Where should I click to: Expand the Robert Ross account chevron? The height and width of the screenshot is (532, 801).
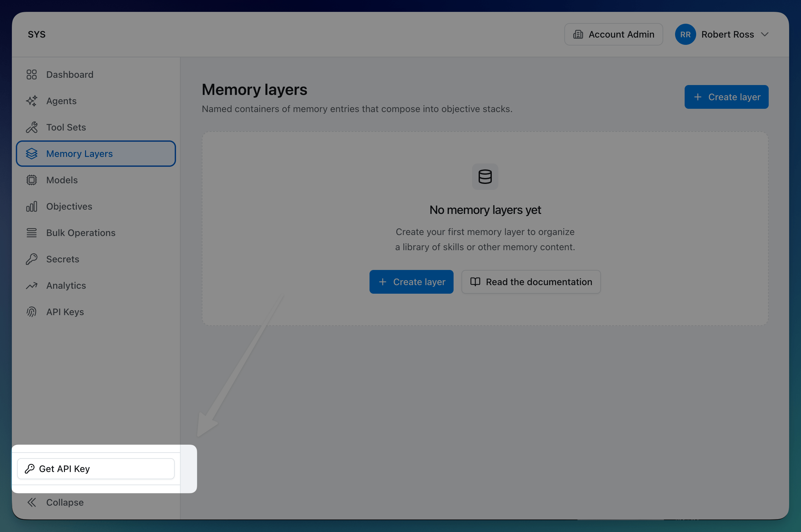(765, 34)
